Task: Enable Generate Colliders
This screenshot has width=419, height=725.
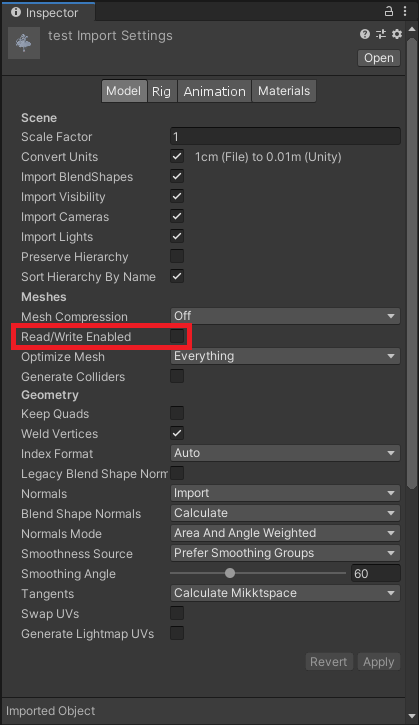Action: click(x=177, y=376)
